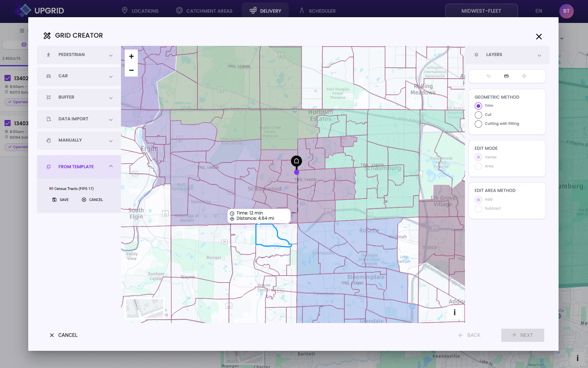This screenshot has height=368, width=588.
Task: Click the undo arrow icon in map toolbar
Action: [489, 76]
